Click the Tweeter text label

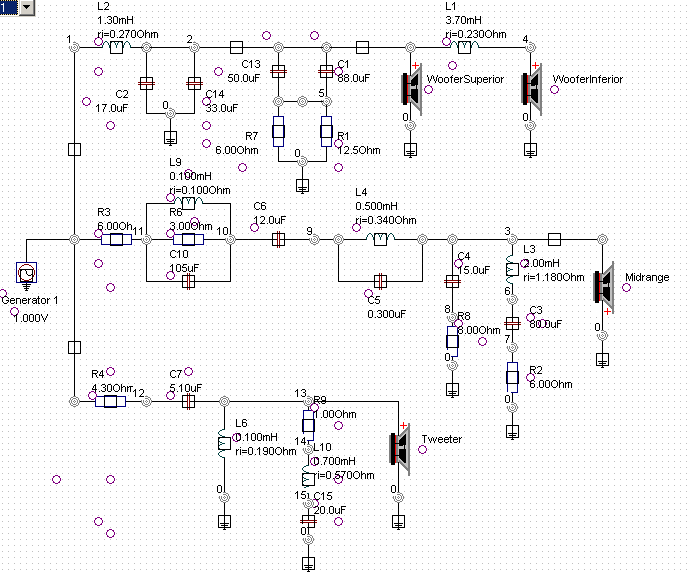(x=441, y=440)
